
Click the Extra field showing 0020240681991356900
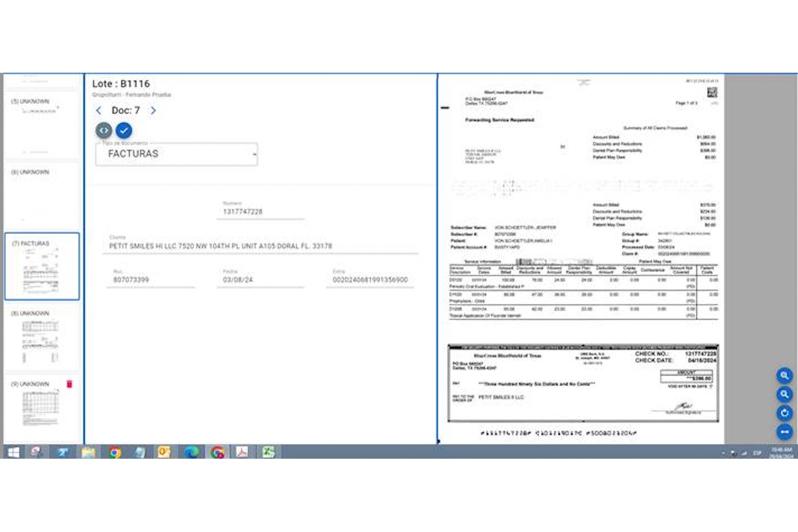[x=370, y=280]
